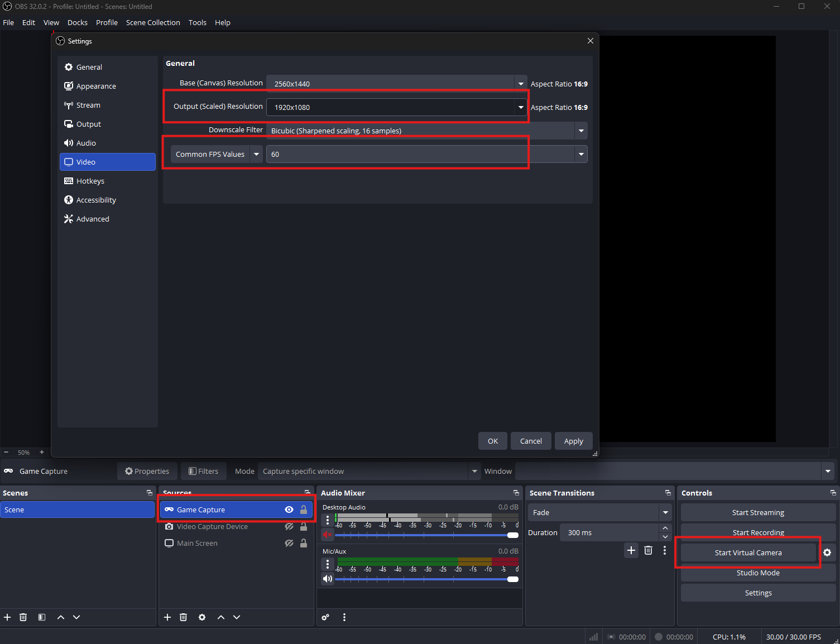Click the virtual camera settings gear icon
The height and width of the screenshot is (644, 840).
coord(827,552)
